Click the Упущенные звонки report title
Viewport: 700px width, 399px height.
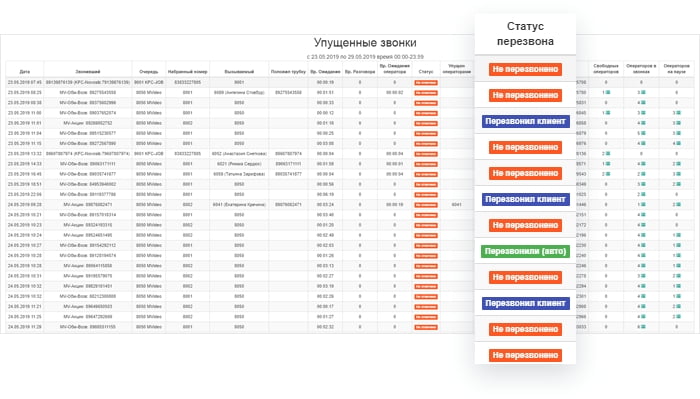tap(365, 43)
